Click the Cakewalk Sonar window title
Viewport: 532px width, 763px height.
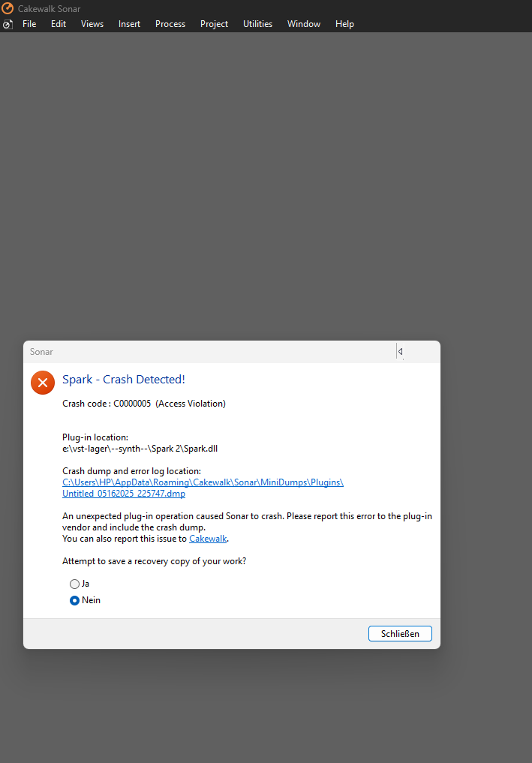[50, 9]
